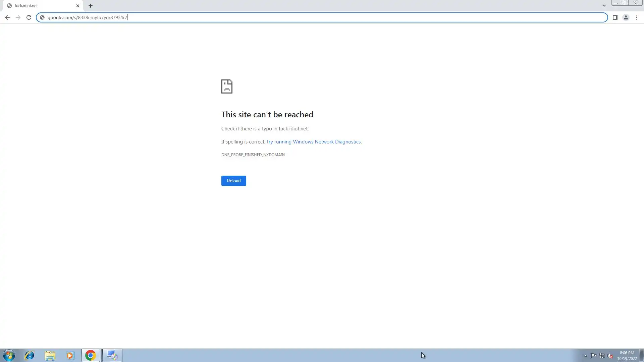Expand the tab search dropdown arrow
644x362 pixels.
click(x=604, y=6)
